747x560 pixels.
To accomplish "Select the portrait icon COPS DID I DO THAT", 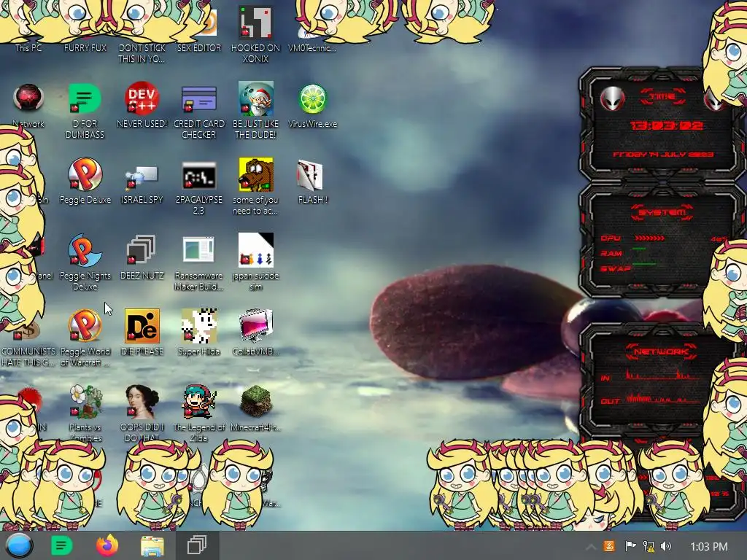I will 142,401.
